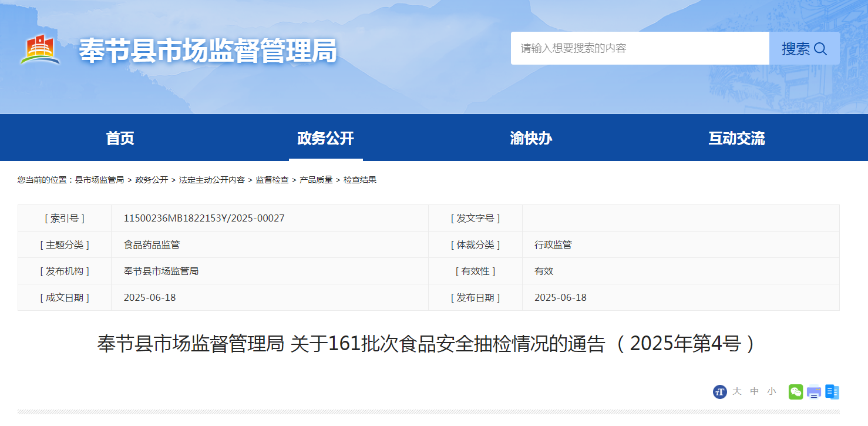Image resolution: width=868 pixels, height=426 pixels.
Task: Click the 奉节县市场监督管理局 site title
Action: click(208, 51)
